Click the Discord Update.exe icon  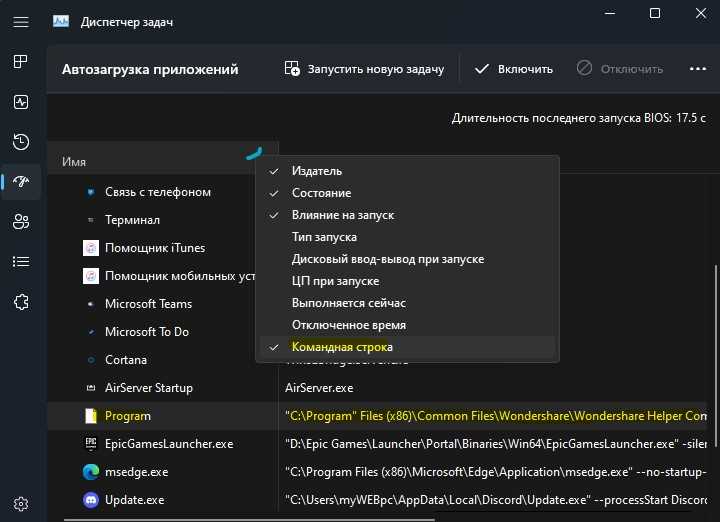tap(91, 500)
